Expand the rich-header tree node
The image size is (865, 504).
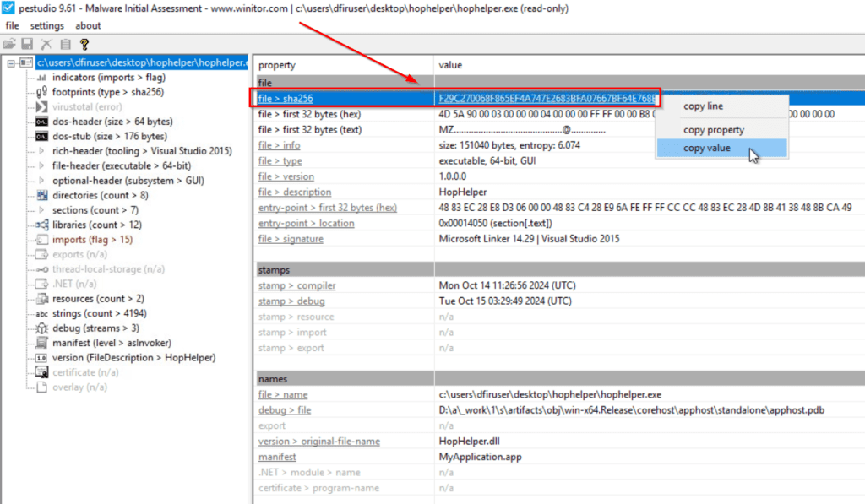[x=41, y=151]
